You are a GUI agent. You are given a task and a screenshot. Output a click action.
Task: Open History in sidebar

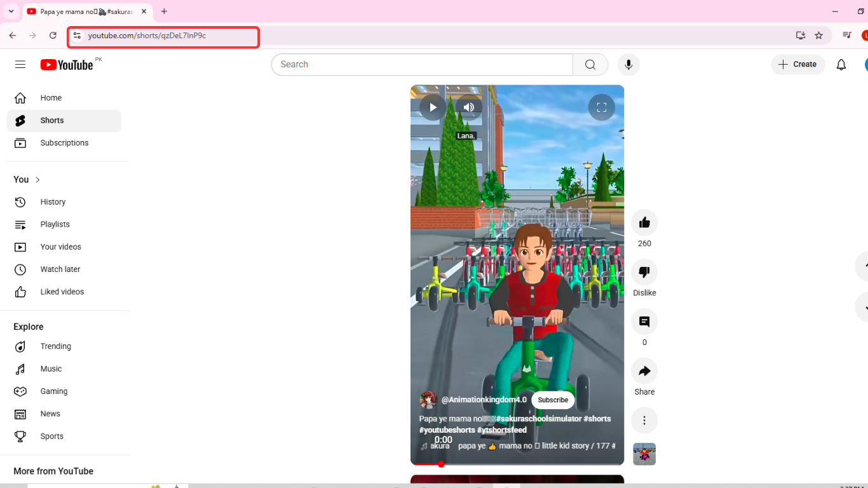64,202
